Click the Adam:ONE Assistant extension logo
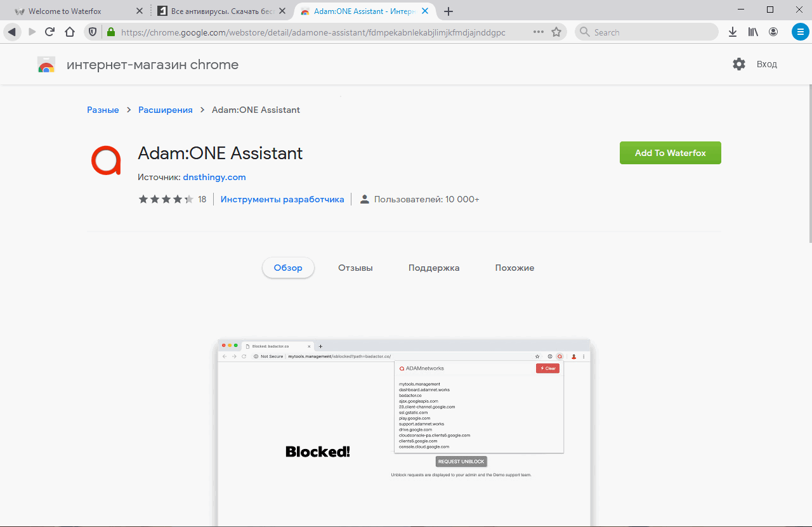This screenshot has height=527, width=812. [106, 160]
